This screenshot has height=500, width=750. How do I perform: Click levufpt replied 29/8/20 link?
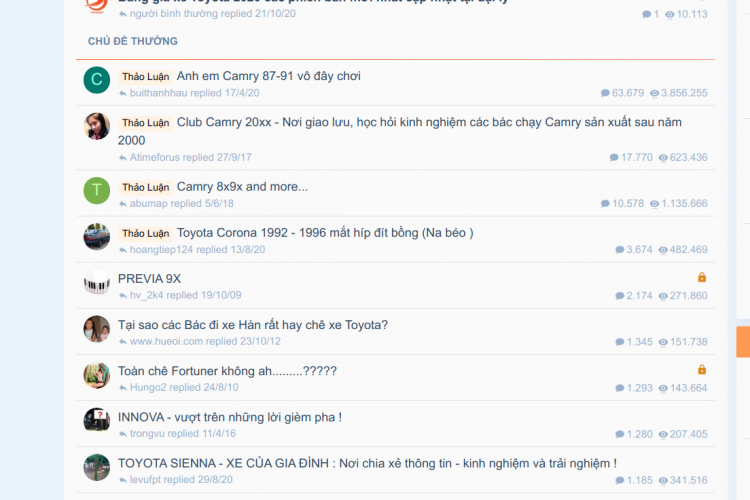(x=181, y=479)
